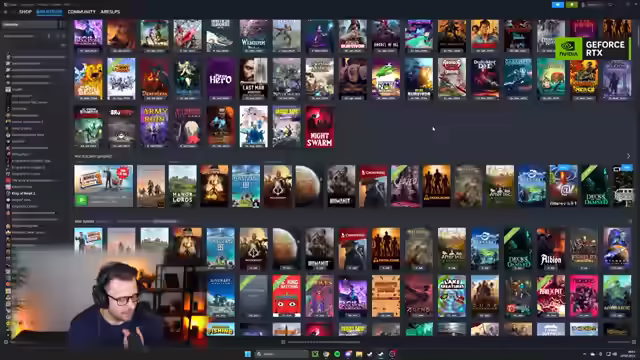Open the Albion game cover

point(551,249)
